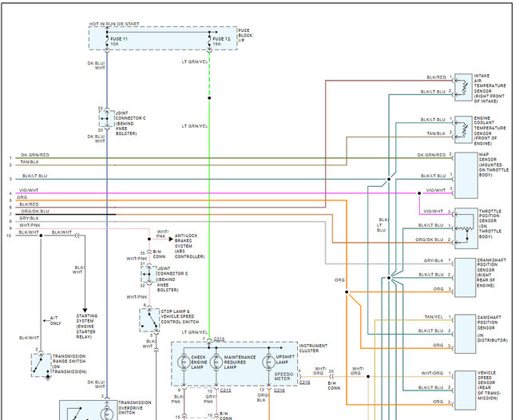Click the Fuse 11 10A fuse symbol
Screen dimensions: 519x420
tap(107, 41)
